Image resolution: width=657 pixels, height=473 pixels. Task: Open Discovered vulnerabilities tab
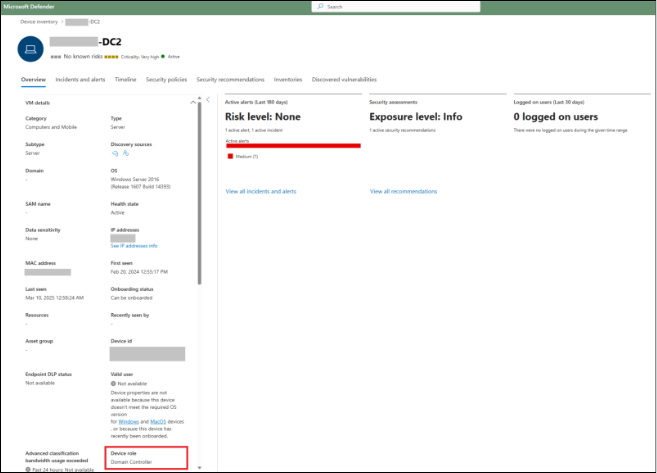tap(344, 79)
